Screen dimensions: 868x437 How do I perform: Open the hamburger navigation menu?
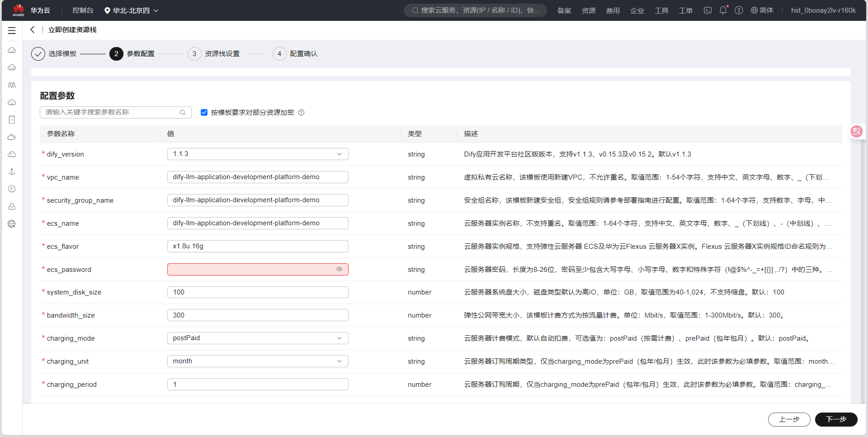point(12,31)
